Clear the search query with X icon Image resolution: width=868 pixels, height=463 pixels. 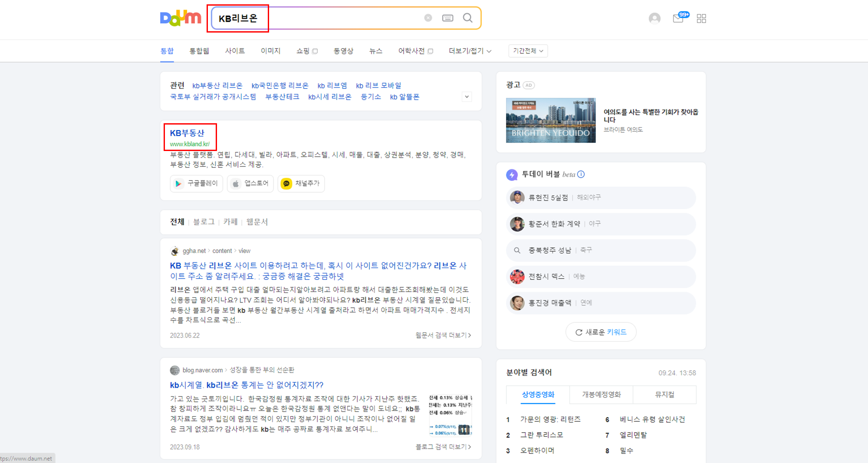tap(428, 18)
